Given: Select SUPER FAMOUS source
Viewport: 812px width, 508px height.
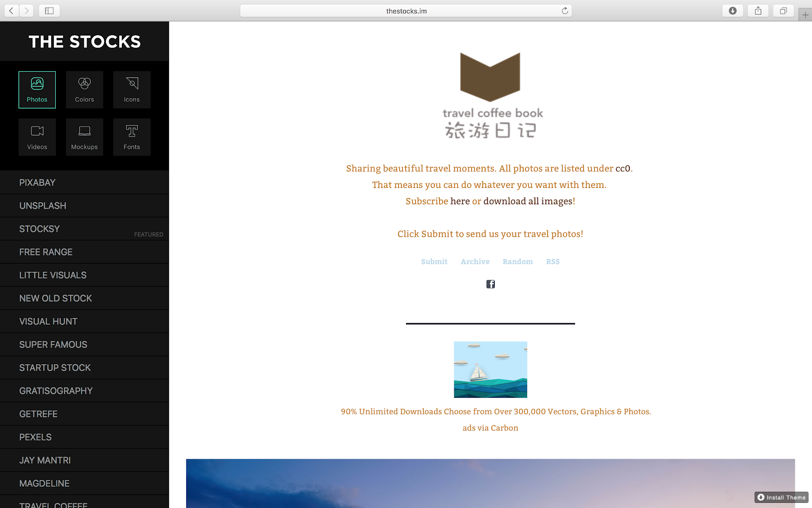Looking at the screenshot, I should point(84,344).
